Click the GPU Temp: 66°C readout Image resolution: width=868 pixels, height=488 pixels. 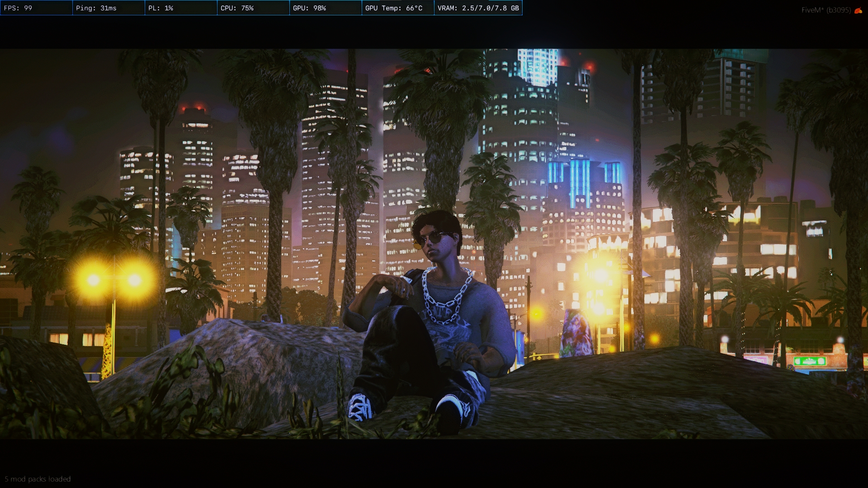point(398,8)
